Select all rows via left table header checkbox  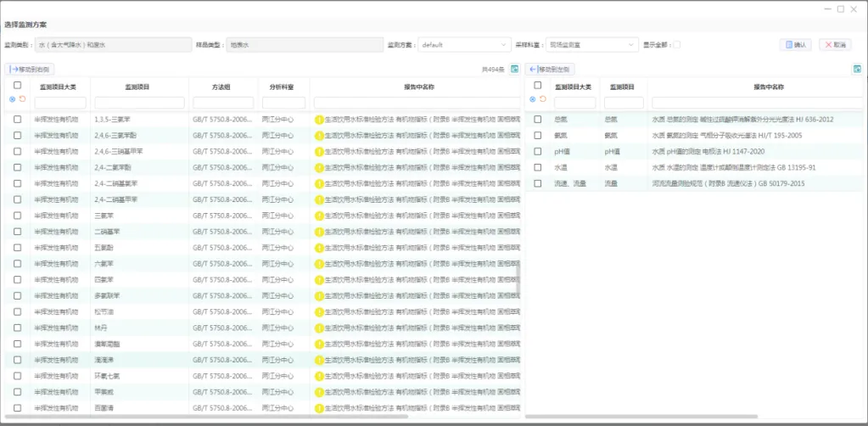(x=17, y=85)
